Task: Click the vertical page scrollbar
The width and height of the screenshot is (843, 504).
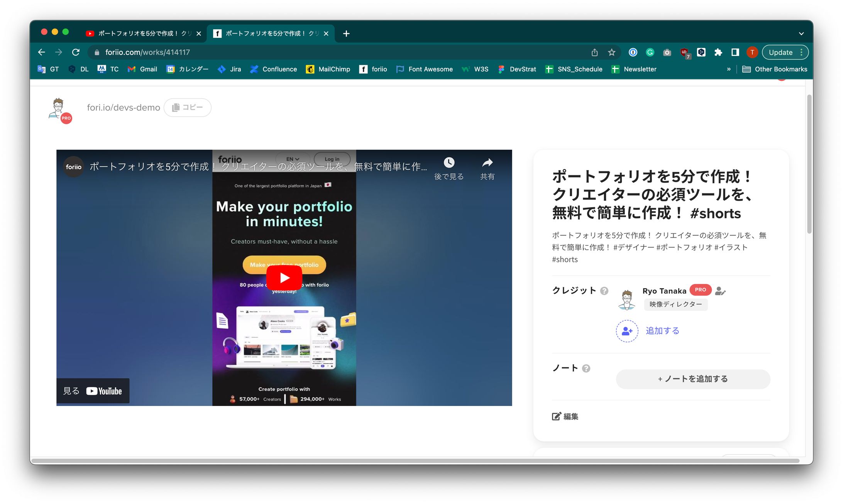Action: point(809,164)
